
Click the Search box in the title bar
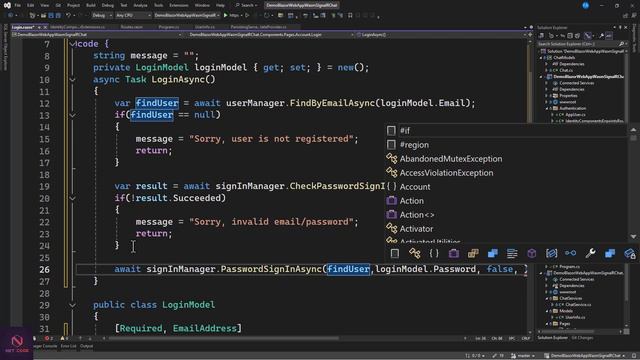(246, 5)
